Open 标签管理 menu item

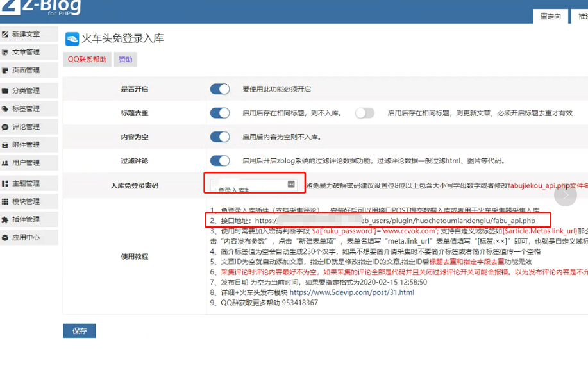pos(29,109)
